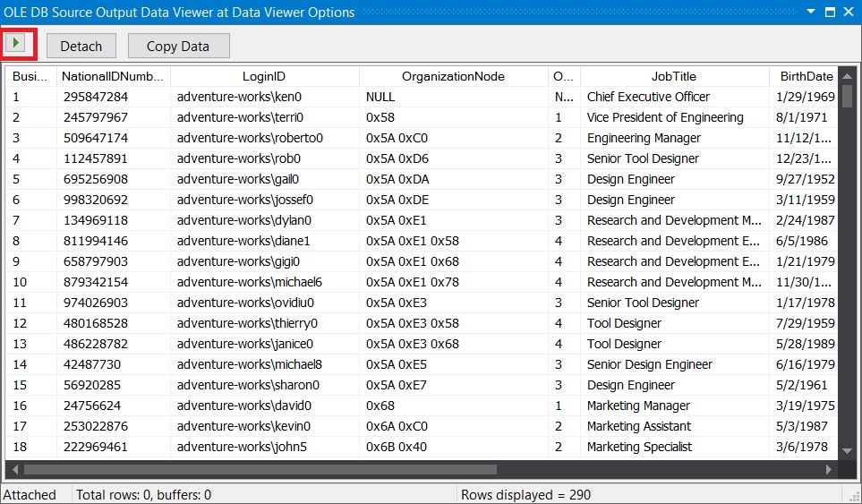Click the Copy Data button

click(x=178, y=47)
